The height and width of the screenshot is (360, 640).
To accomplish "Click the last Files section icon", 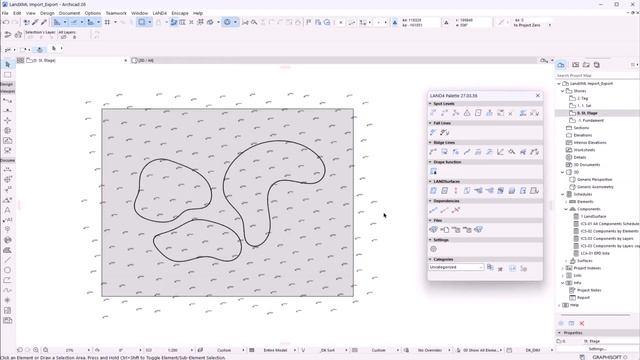I will tap(478, 230).
